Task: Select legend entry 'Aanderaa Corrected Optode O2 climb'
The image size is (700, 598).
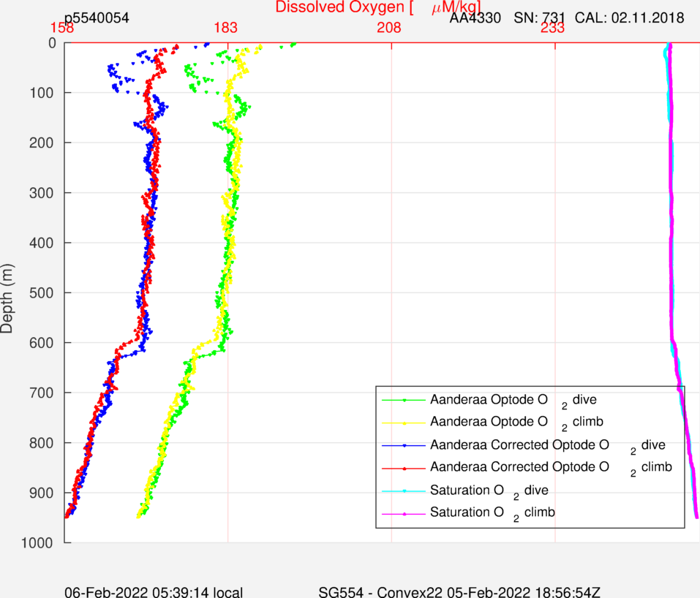Action: 551,468
